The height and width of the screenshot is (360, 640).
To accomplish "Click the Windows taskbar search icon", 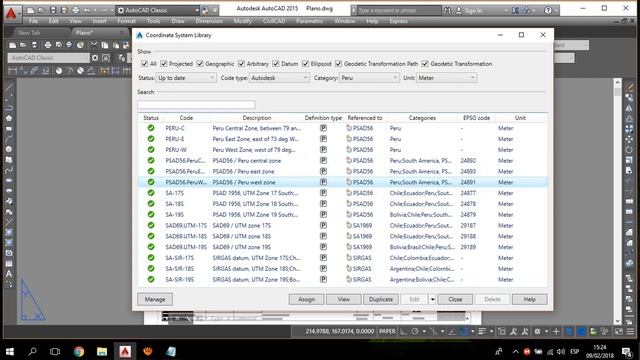I will [x=32, y=351].
